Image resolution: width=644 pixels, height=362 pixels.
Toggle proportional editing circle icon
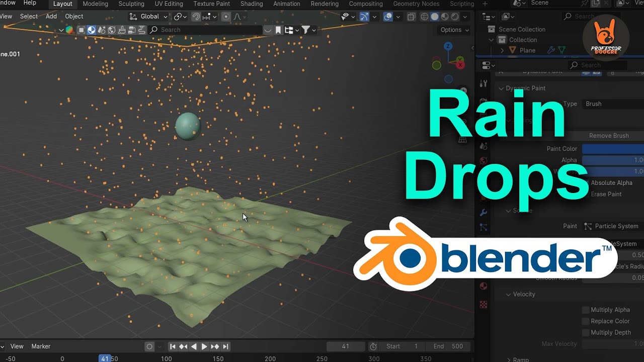(x=226, y=17)
